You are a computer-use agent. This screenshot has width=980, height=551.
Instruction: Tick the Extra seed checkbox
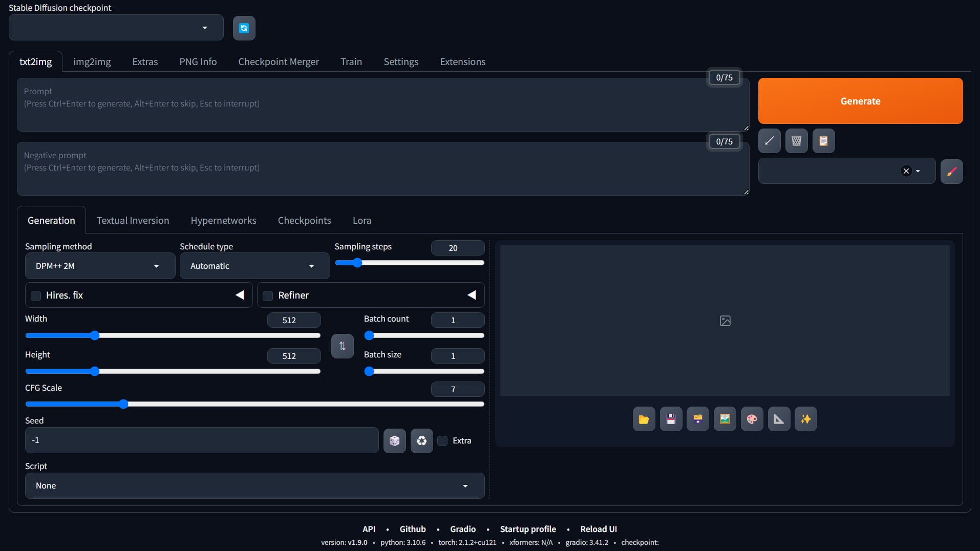tap(442, 441)
